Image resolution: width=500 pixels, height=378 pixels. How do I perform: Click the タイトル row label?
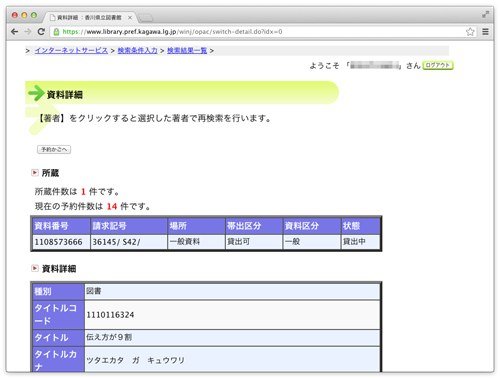(x=58, y=338)
